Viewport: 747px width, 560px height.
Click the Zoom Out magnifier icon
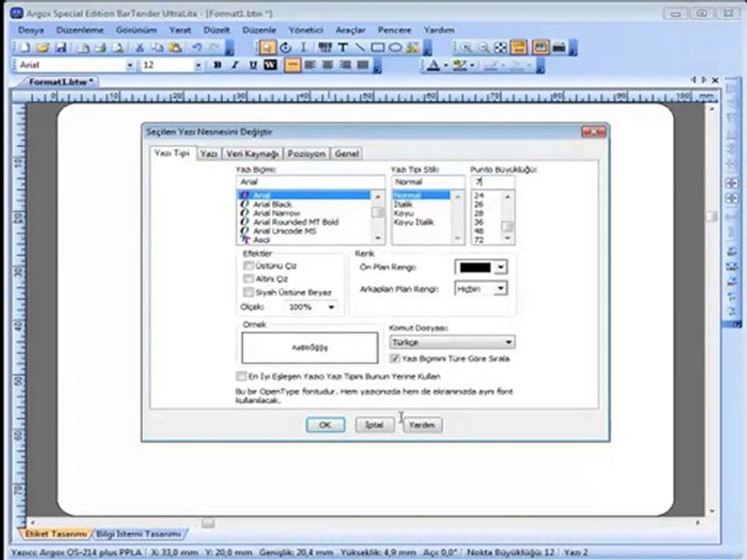click(483, 48)
